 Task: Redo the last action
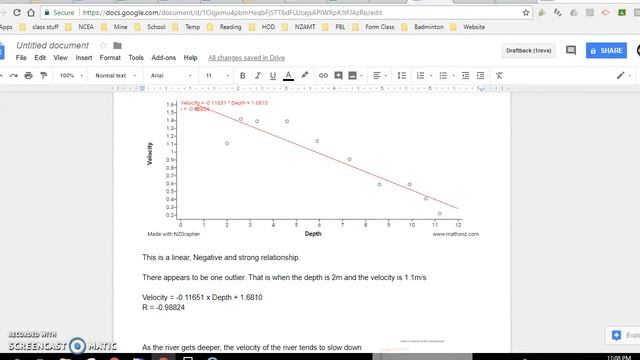point(14,76)
